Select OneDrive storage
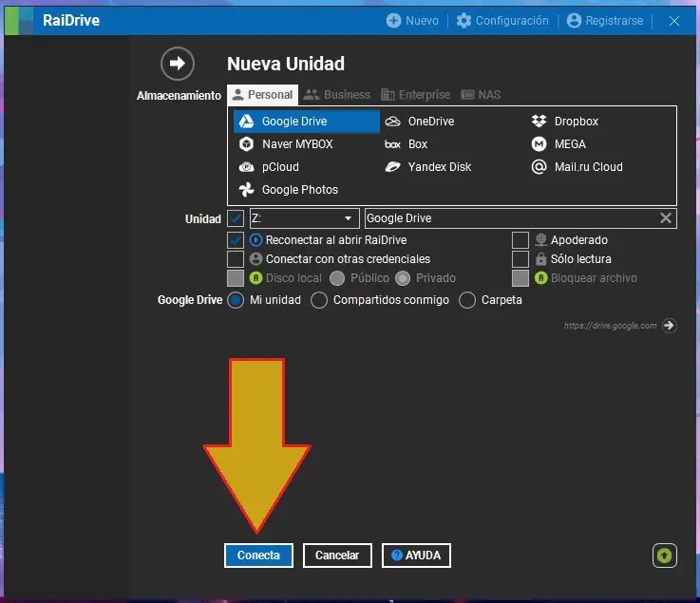The image size is (700, 603). click(420, 122)
